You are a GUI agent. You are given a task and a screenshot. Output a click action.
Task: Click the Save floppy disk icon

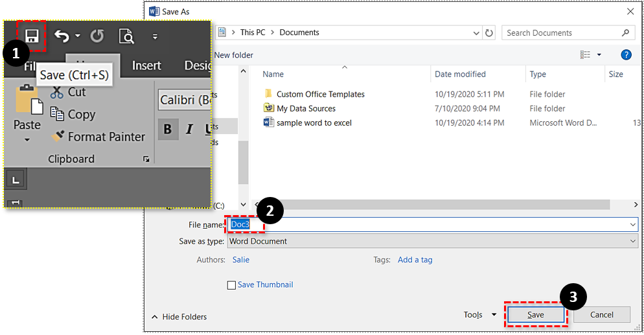(x=32, y=36)
